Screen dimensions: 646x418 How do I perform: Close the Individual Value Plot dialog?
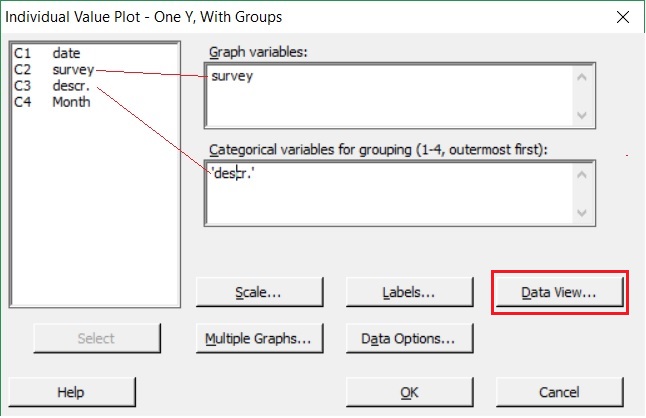click(x=624, y=17)
